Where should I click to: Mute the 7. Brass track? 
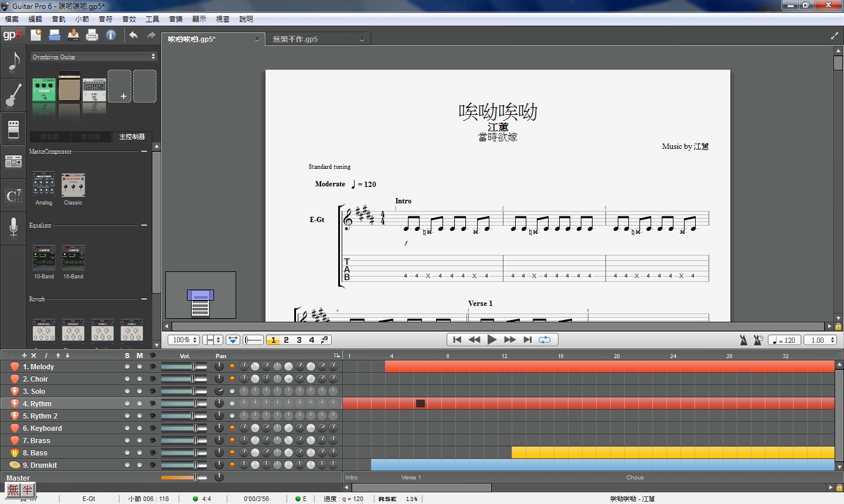pos(139,440)
